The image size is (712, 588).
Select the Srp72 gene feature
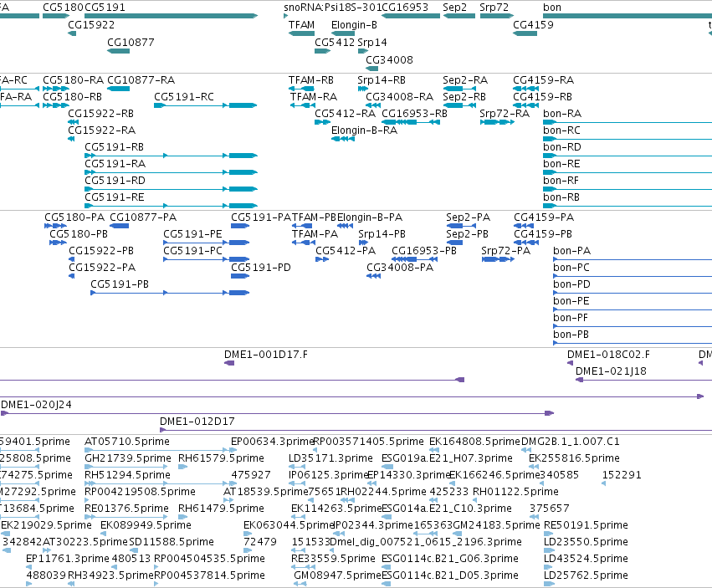(x=497, y=16)
